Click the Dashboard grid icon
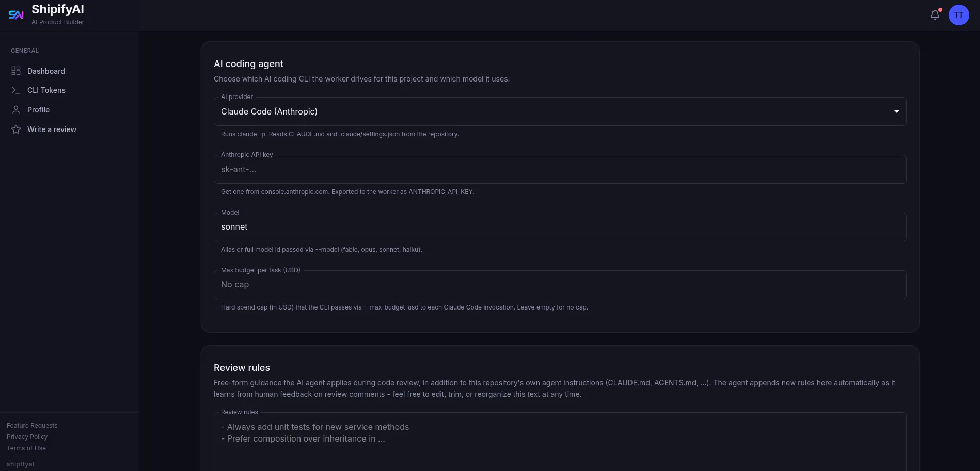 point(16,71)
